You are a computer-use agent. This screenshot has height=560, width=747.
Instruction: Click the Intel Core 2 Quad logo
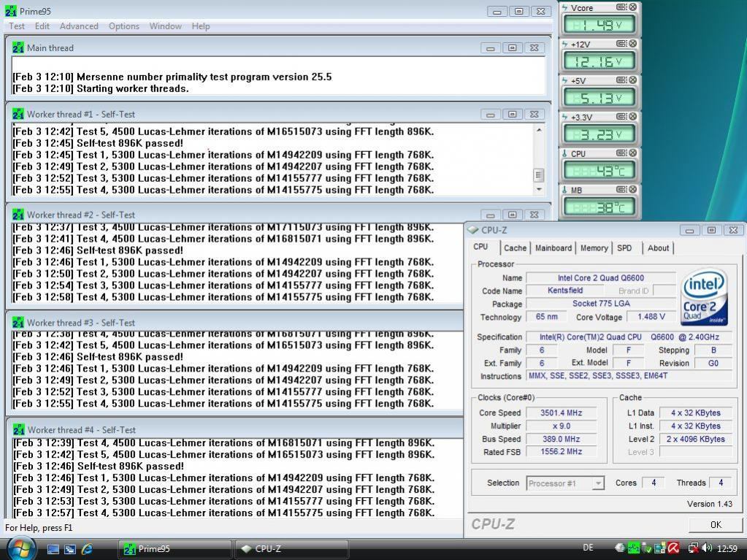704,297
